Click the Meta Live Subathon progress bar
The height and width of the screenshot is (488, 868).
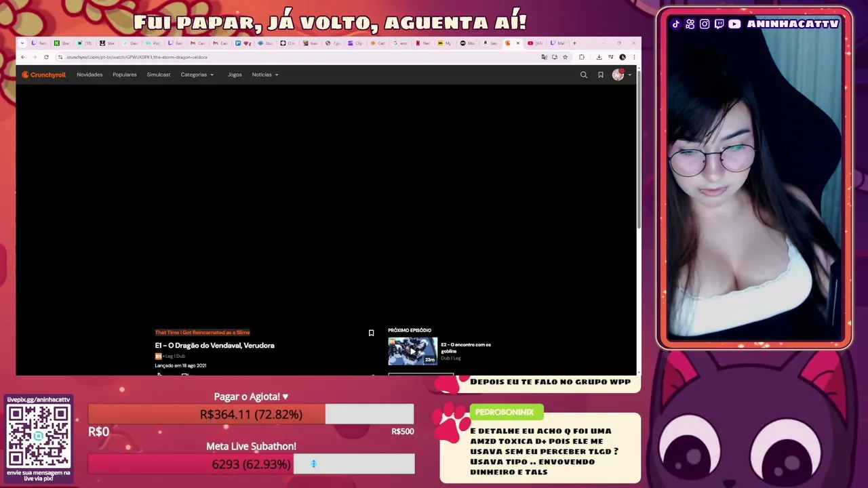[251, 464]
